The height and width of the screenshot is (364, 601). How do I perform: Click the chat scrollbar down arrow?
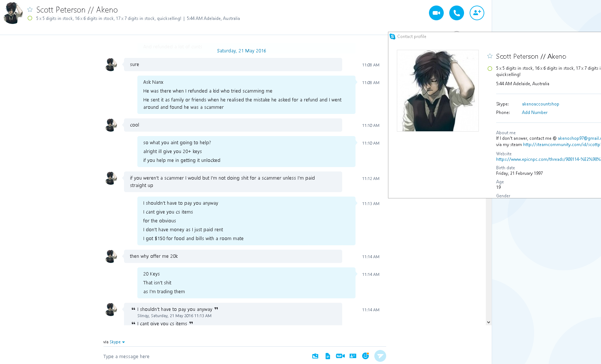(x=488, y=322)
